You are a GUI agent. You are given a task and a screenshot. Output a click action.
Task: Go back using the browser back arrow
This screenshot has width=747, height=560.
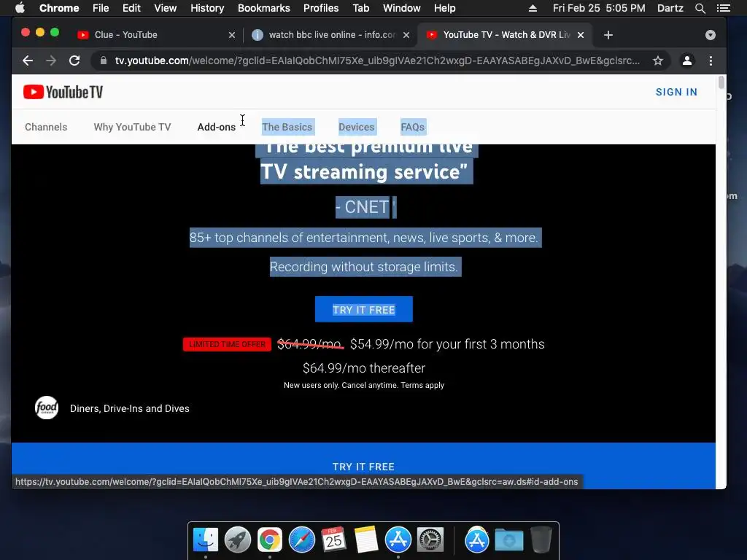point(28,61)
